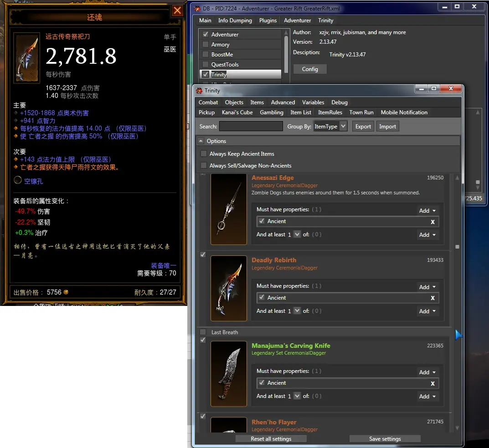489x448 pixels.
Task: Minimize the Trinity settings window
Action: tap(422, 88)
